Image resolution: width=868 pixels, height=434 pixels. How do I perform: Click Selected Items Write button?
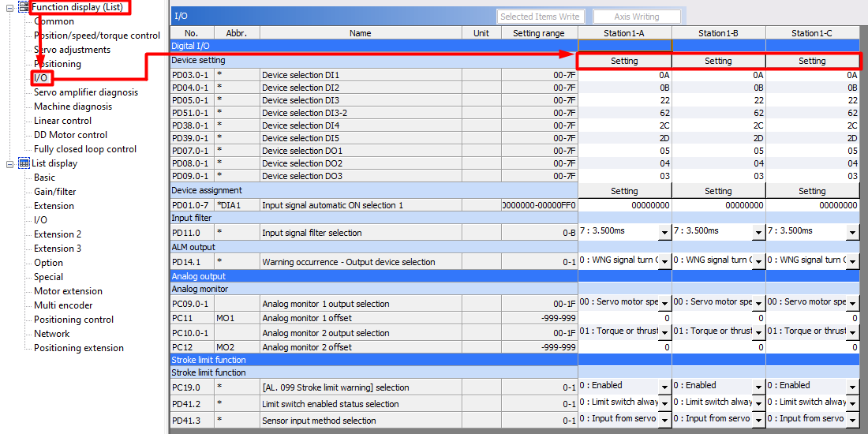click(x=540, y=17)
